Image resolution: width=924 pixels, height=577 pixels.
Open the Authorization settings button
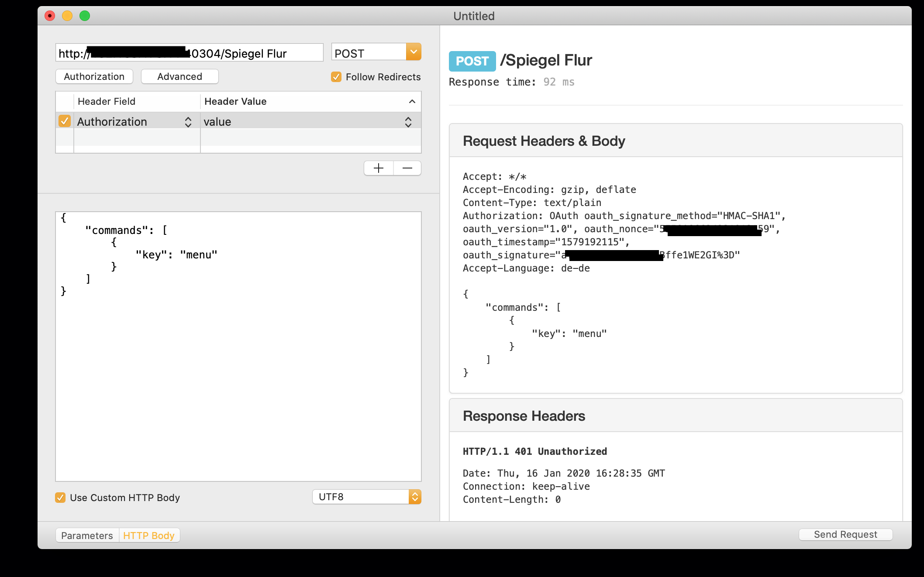pos(94,76)
